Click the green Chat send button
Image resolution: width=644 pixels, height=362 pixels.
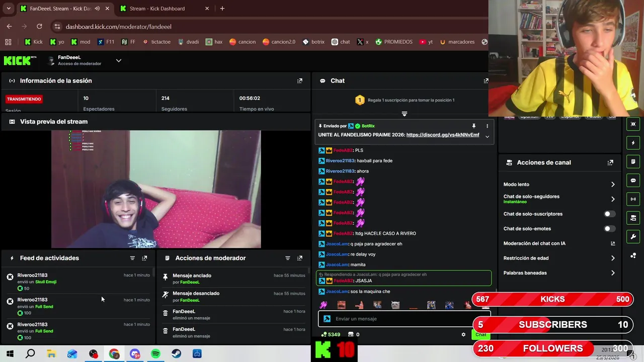click(480, 334)
